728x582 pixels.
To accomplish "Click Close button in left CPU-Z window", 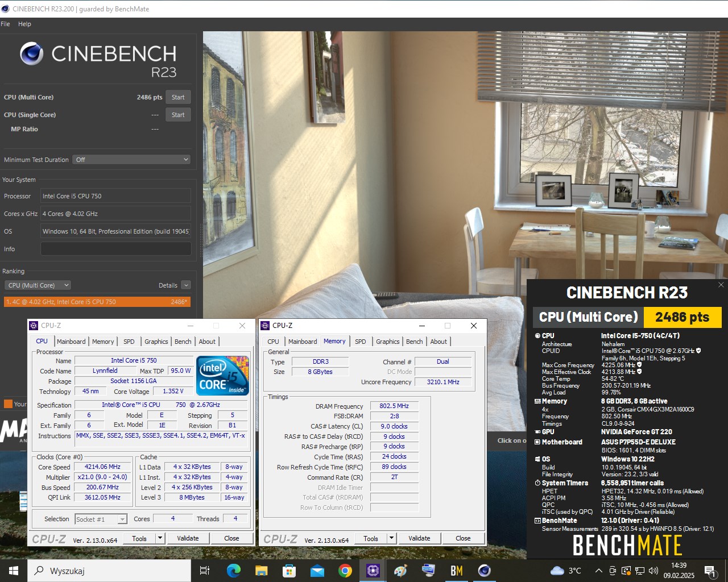I will tap(231, 538).
